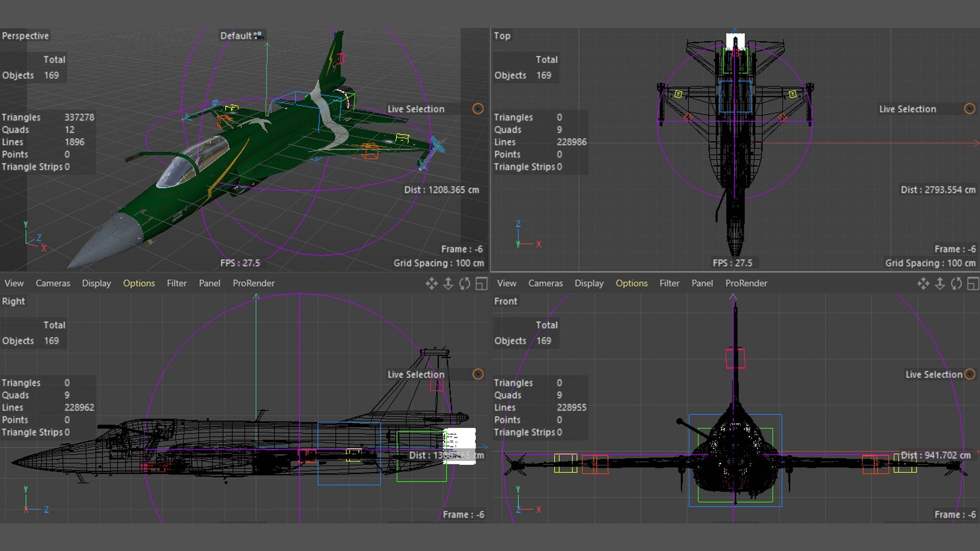
Task: Open ProRender menu above Front viewport
Action: click(746, 283)
